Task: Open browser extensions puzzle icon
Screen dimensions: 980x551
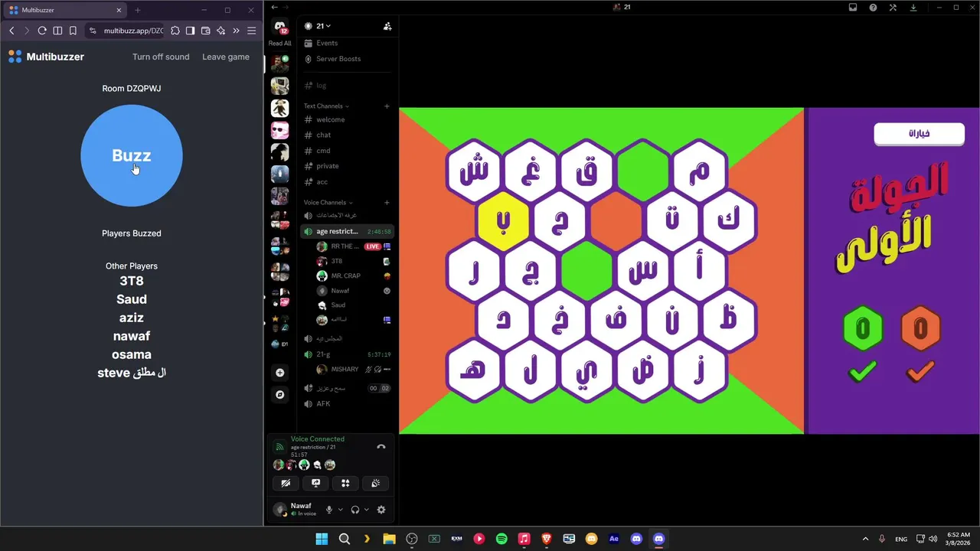Action: pyautogui.click(x=175, y=31)
